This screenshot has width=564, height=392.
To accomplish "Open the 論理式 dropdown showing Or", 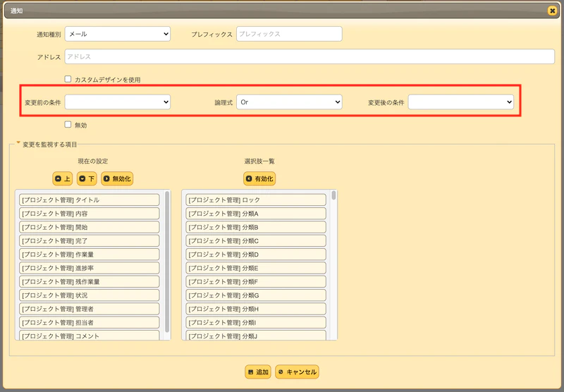I will (289, 102).
